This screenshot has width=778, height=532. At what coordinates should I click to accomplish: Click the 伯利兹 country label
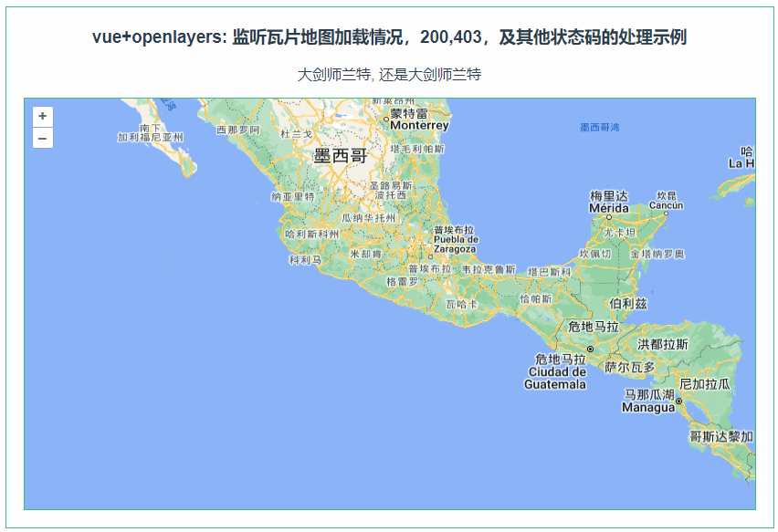pos(628,304)
